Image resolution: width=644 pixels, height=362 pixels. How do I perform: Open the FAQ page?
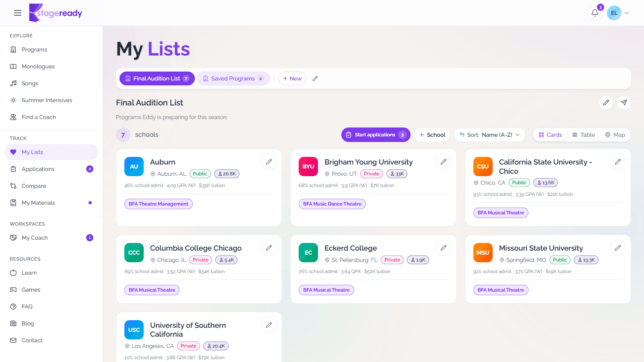52,306
